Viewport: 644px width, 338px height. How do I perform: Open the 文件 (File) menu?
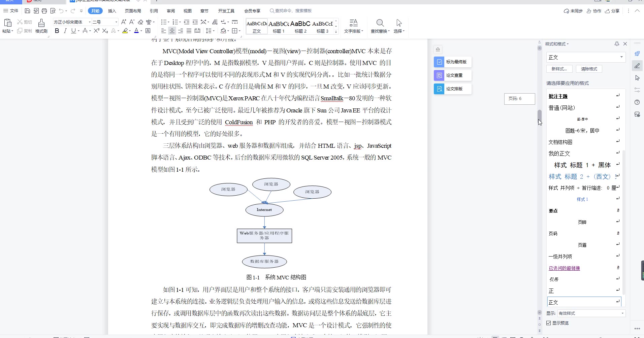click(x=11, y=11)
